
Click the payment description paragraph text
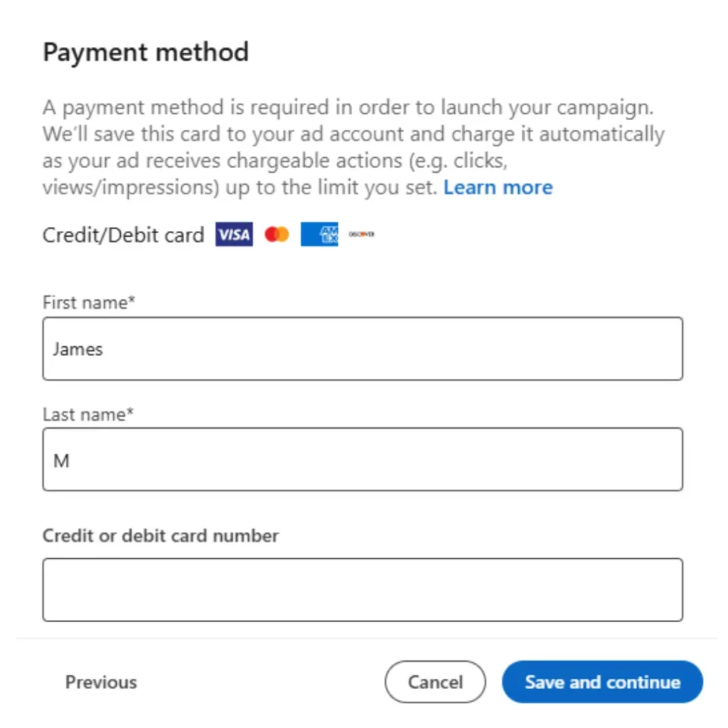click(348, 134)
